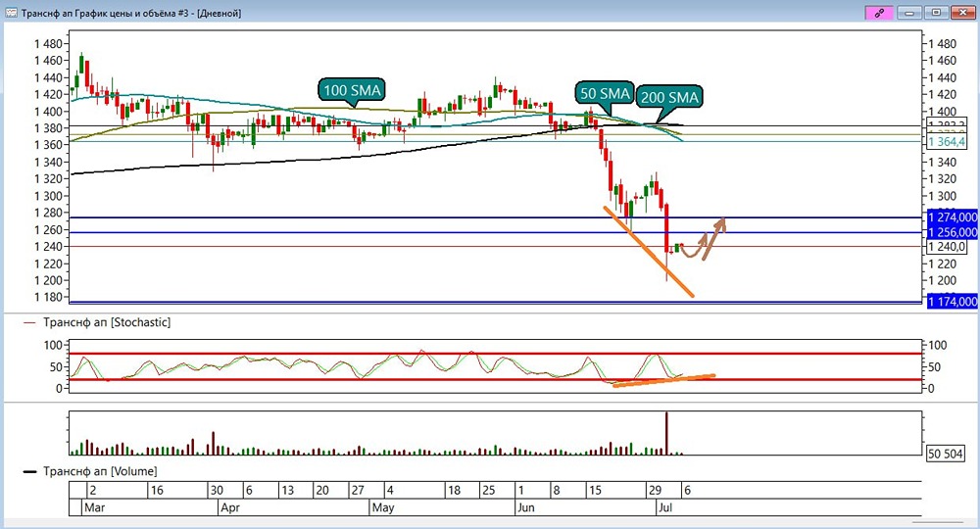This screenshot has width=980, height=529.
Task: Click the Stochastic indicator legend
Action: (x=97, y=322)
